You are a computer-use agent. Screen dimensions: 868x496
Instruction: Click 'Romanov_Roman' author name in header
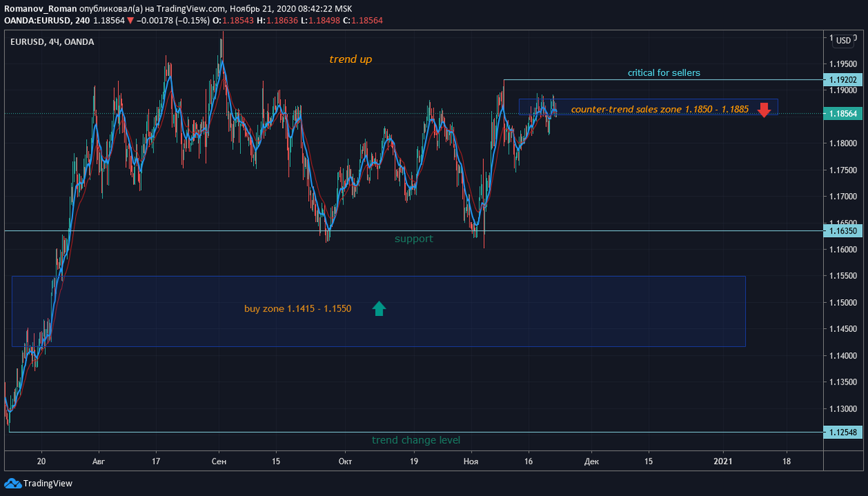coord(41,9)
